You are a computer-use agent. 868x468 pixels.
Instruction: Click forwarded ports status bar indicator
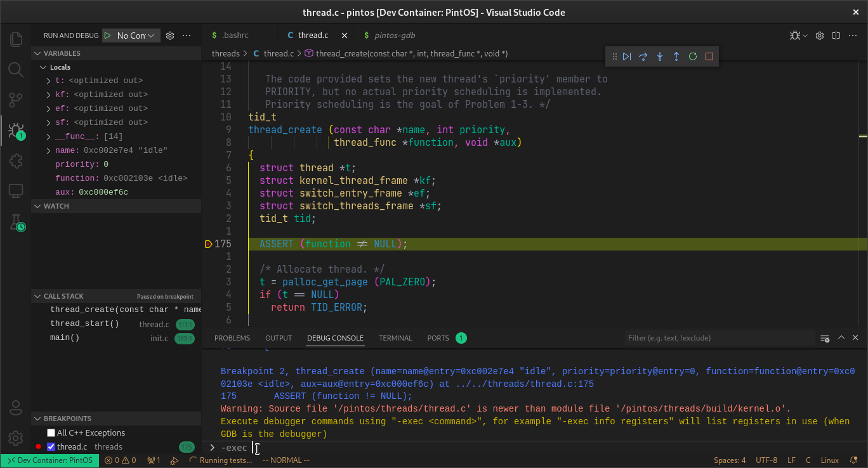(154, 460)
